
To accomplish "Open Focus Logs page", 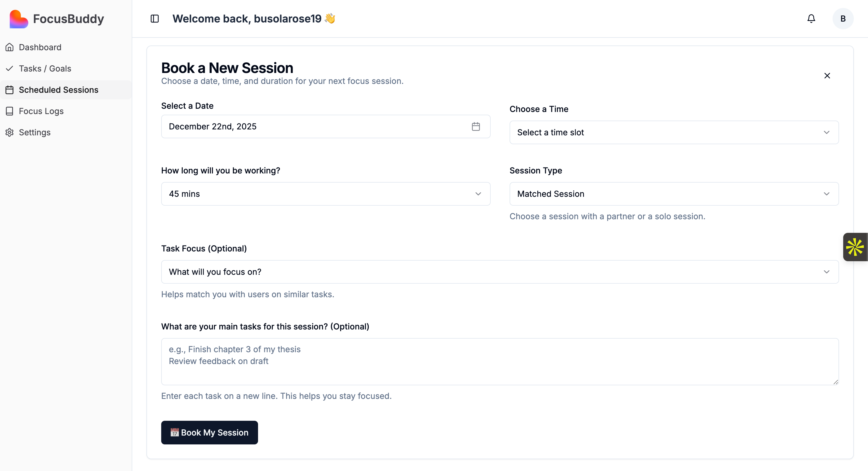I will point(41,111).
